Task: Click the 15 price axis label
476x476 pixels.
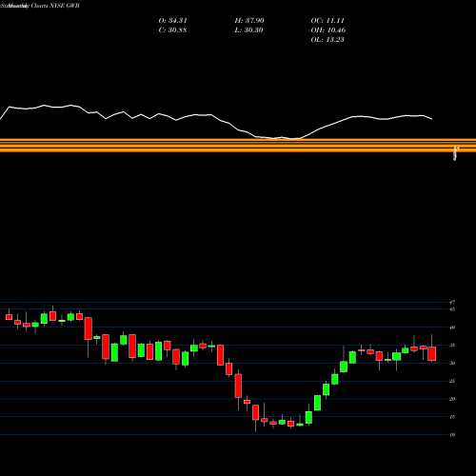Action: click(x=452, y=417)
